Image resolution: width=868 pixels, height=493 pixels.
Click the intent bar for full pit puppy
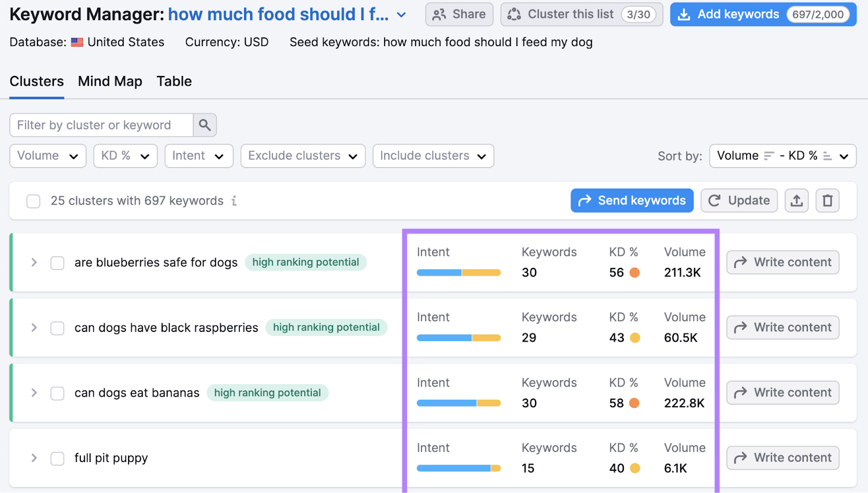[458, 468]
